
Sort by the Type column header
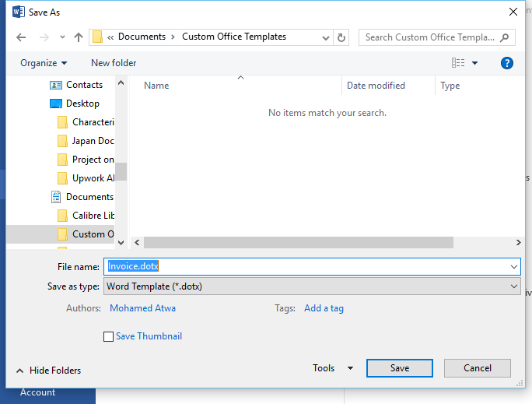click(x=450, y=86)
